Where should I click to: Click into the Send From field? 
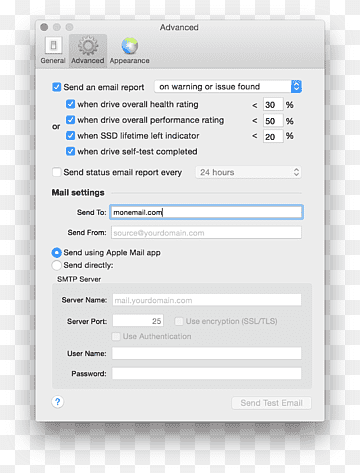[x=206, y=233]
